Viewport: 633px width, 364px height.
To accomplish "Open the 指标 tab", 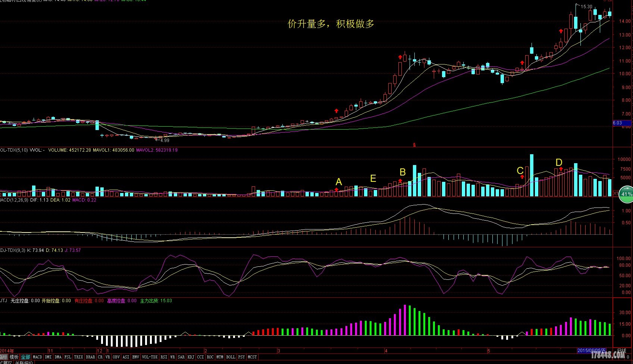I will [x=3, y=357].
